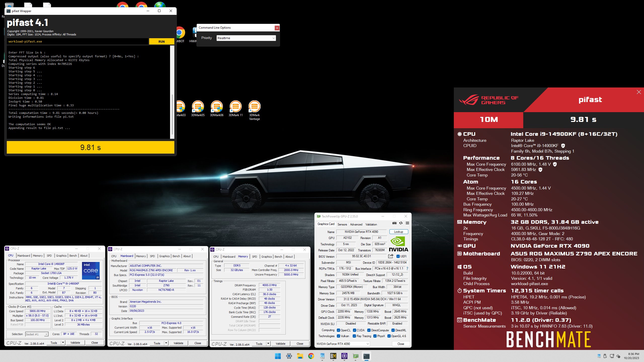The width and height of the screenshot is (644, 362).
Task: Click the muted volume tray icon
Action: [618, 356]
